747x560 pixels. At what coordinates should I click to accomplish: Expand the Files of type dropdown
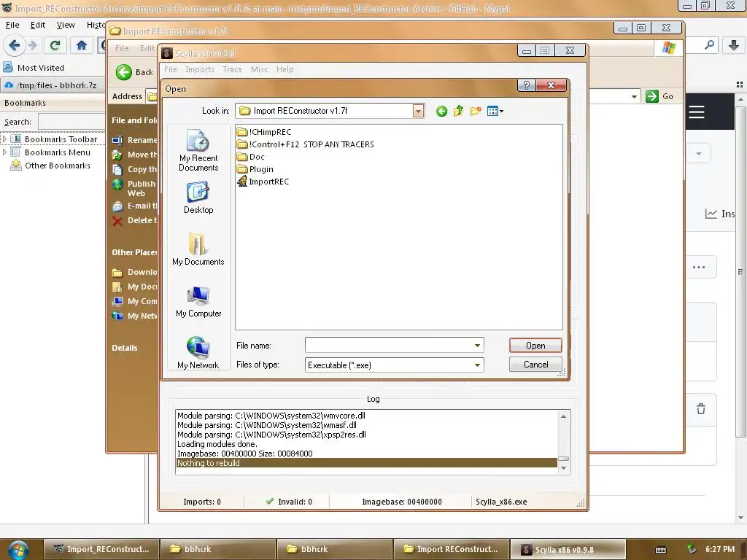[x=477, y=365]
